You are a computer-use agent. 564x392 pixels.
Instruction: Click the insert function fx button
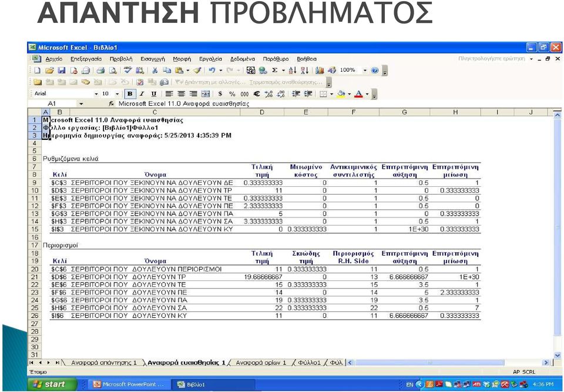112,103
